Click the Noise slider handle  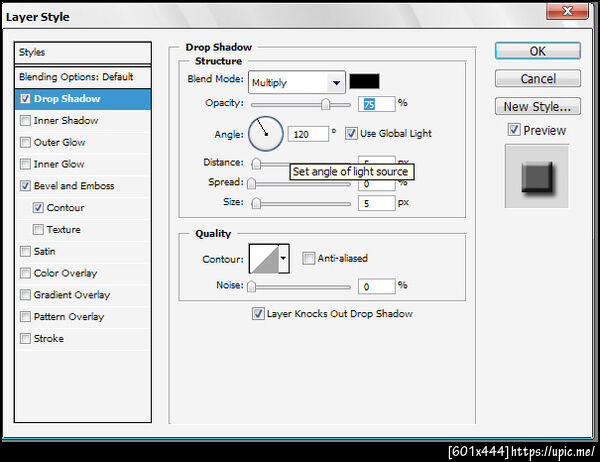(251, 286)
